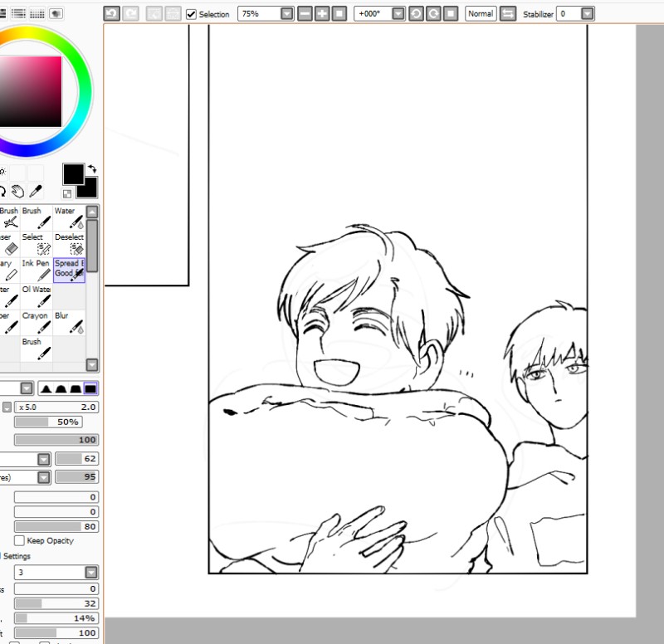The image size is (664, 644).
Task: Show the HSV slider color panel
Action: tap(18, 13)
